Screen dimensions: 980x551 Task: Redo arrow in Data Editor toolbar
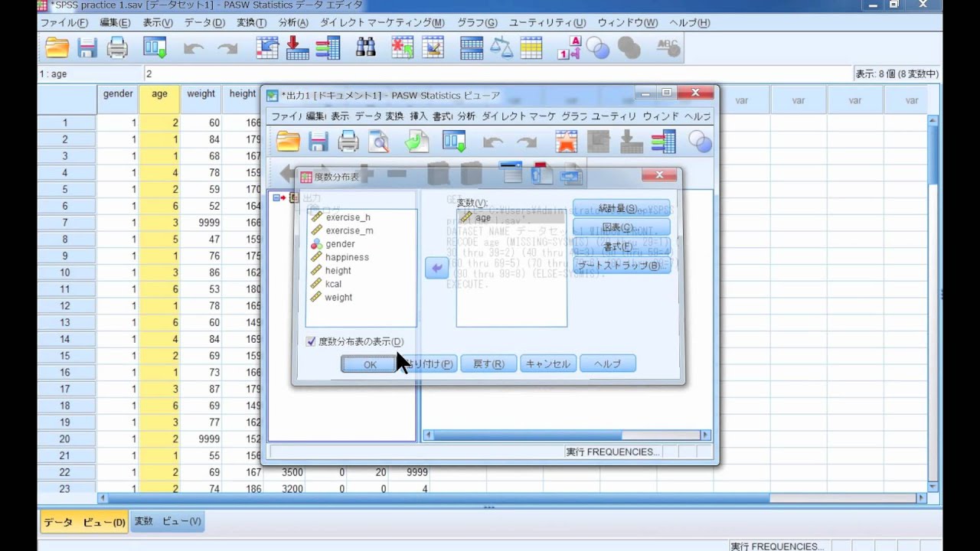click(227, 49)
